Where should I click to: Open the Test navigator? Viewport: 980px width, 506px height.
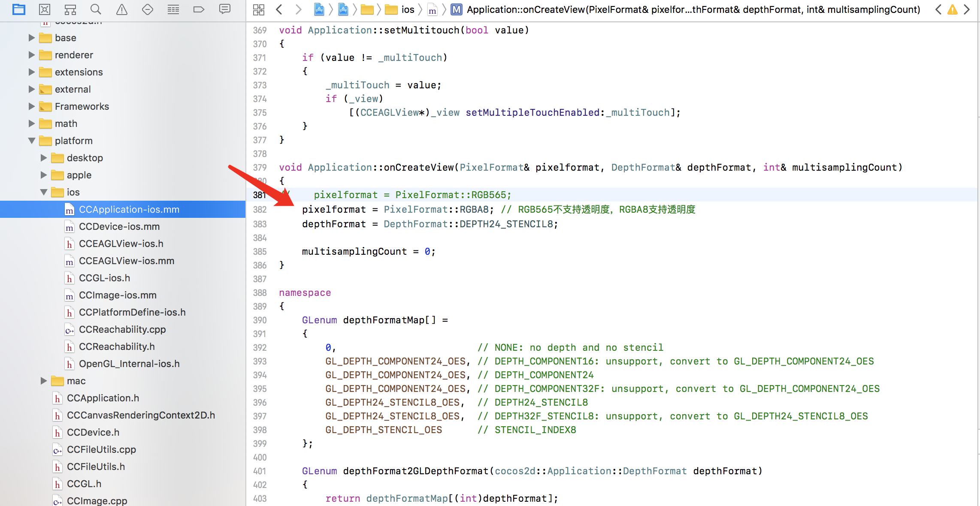(147, 9)
